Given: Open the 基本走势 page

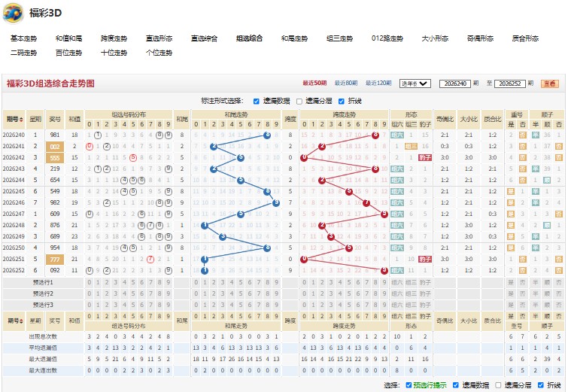Looking at the screenshot, I should (x=23, y=38).
